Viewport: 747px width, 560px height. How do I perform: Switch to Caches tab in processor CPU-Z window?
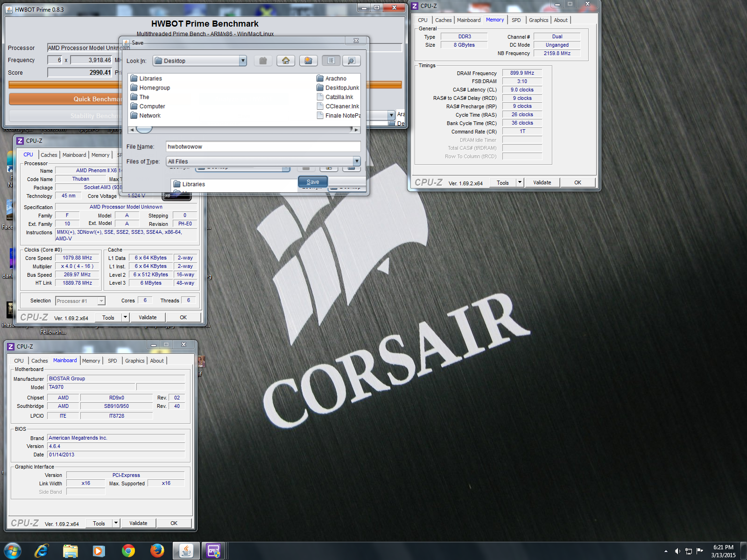[x=49, y=155]
